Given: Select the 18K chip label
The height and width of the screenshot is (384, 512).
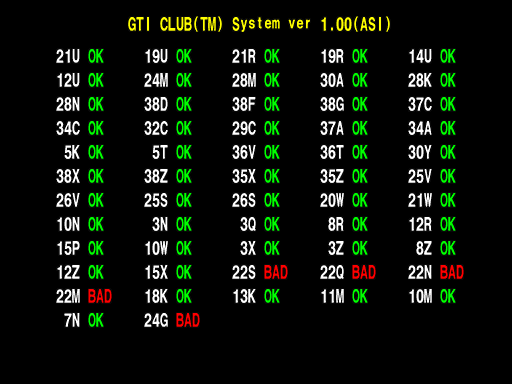Looking at the screenshot, I should coord(156,296).
